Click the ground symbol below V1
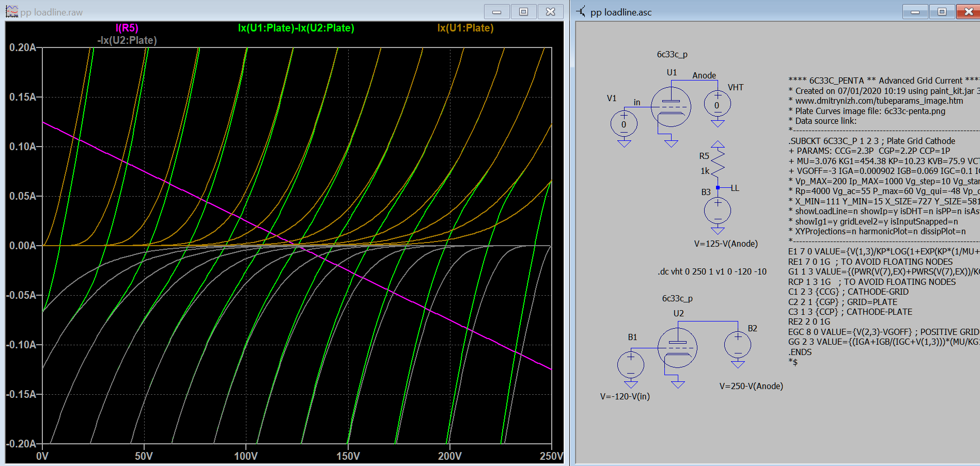This screenshot has height=466, width=980. [624, 143]
